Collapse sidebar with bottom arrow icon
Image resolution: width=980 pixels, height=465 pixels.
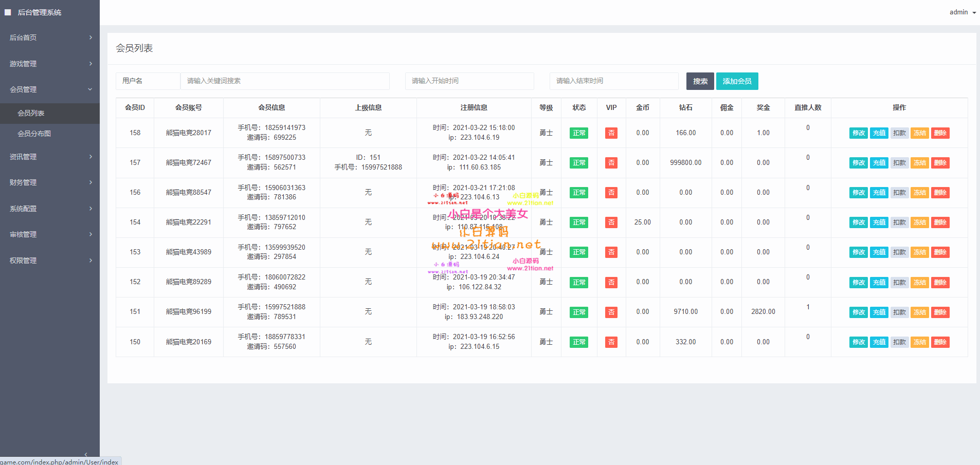86,454
